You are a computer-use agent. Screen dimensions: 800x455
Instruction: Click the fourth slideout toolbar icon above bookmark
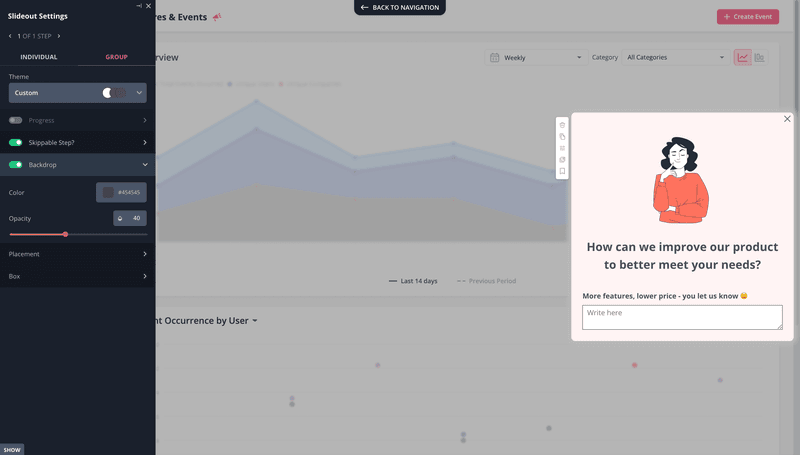(x=562, y=160)
